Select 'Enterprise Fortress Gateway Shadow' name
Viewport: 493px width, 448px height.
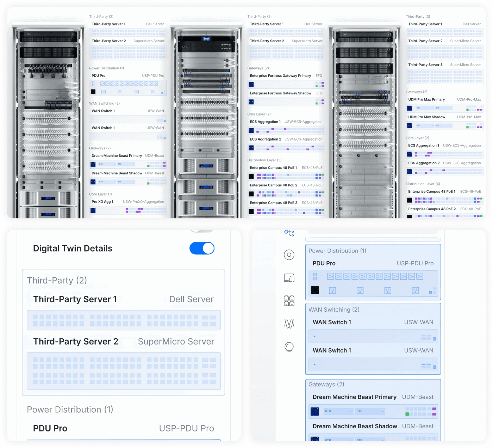coord(281,93)
